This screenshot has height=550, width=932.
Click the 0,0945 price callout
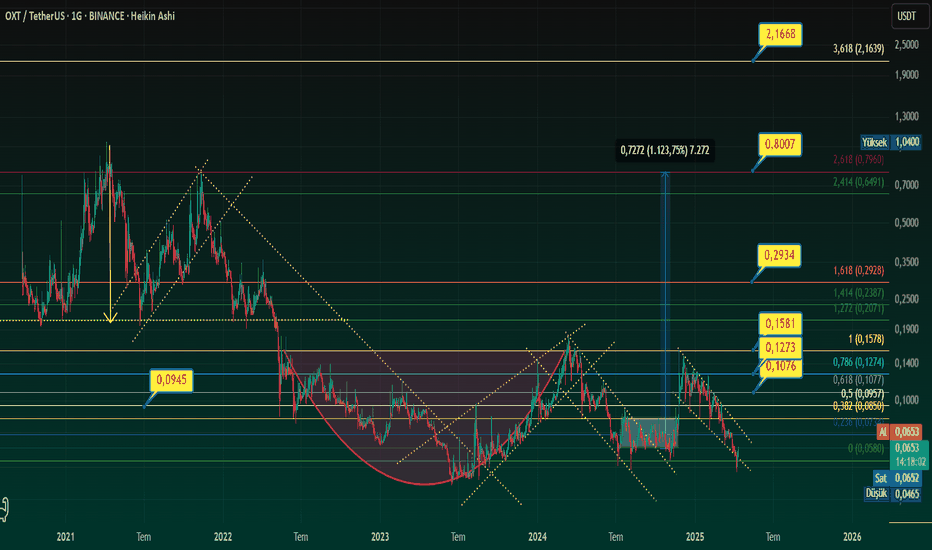[x=171, y=380]
